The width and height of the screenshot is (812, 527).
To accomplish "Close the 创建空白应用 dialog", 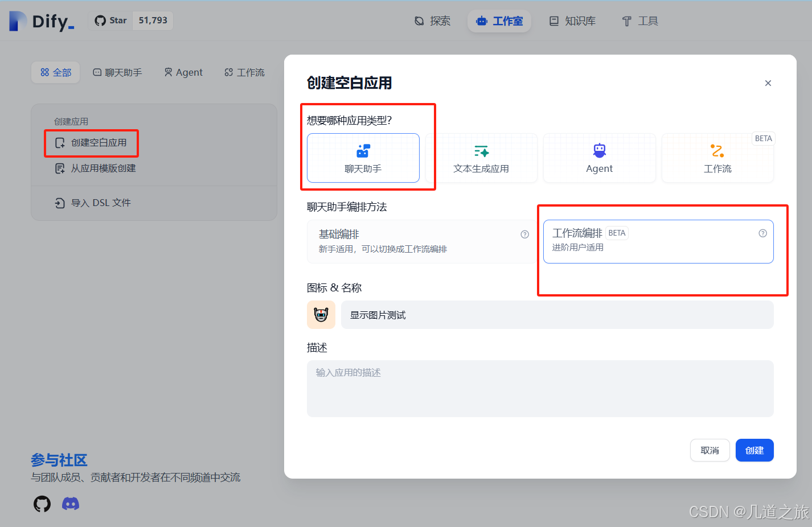I will point(768,83).
